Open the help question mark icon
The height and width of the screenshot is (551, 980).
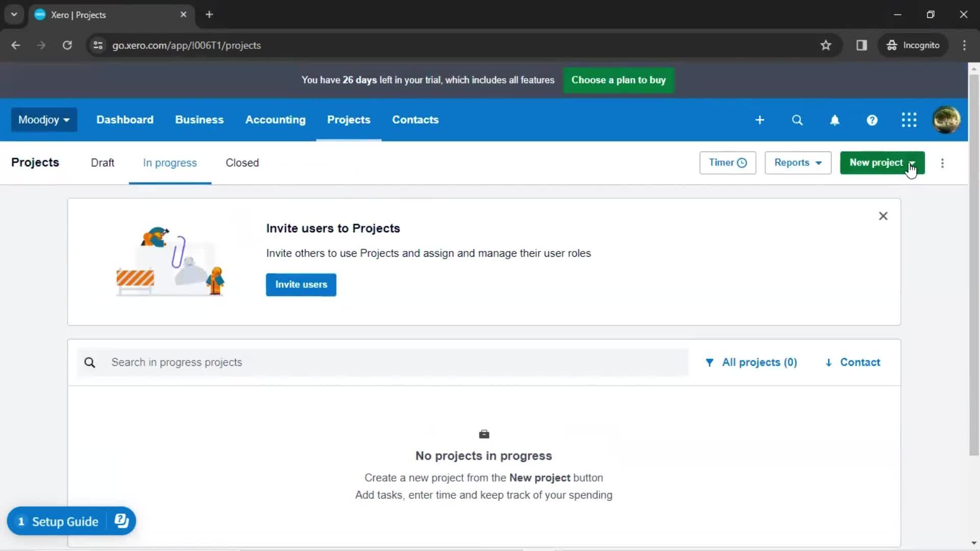pyautogui.click(x=872, y=120)
